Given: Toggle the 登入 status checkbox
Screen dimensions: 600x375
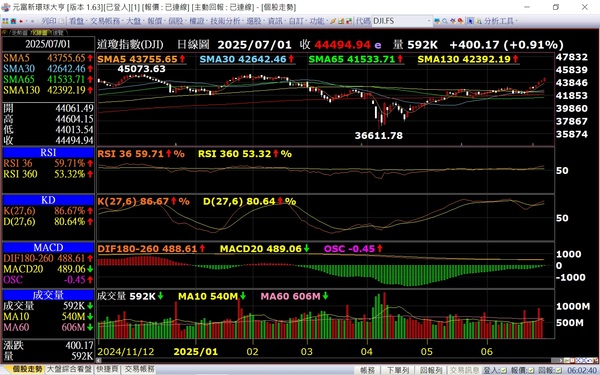Looking at the screenshot, I should click(x=503, y=370).
